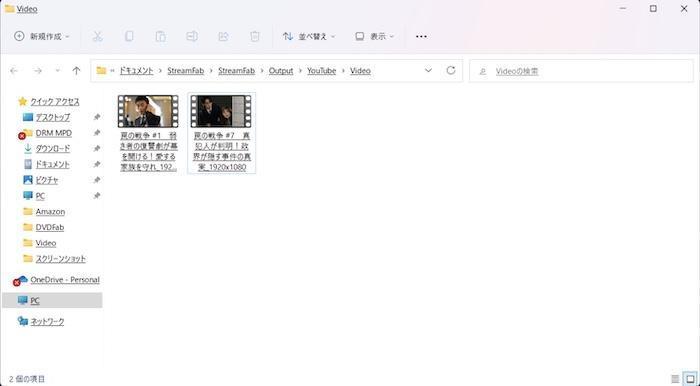Select the #1 episode video thumbnail
This screenshot has width=700, height=386.
tap(148, 111)
